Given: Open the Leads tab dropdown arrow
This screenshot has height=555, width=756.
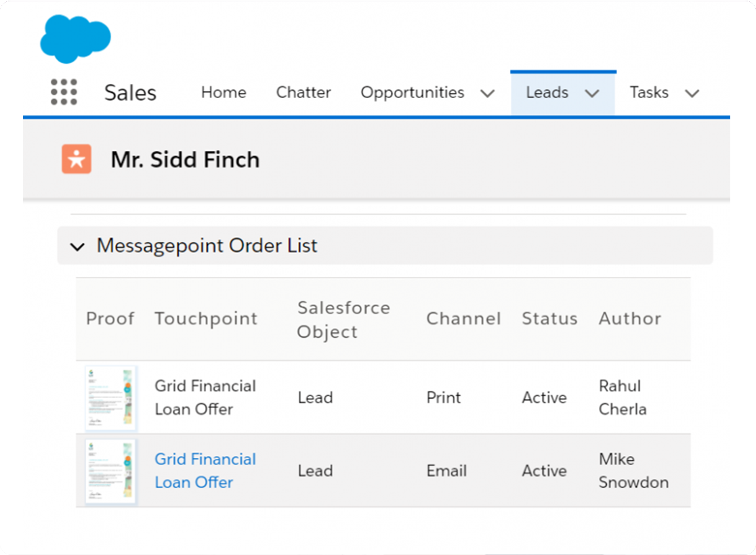Looking at the screenshot, I should tap(592, 93).
